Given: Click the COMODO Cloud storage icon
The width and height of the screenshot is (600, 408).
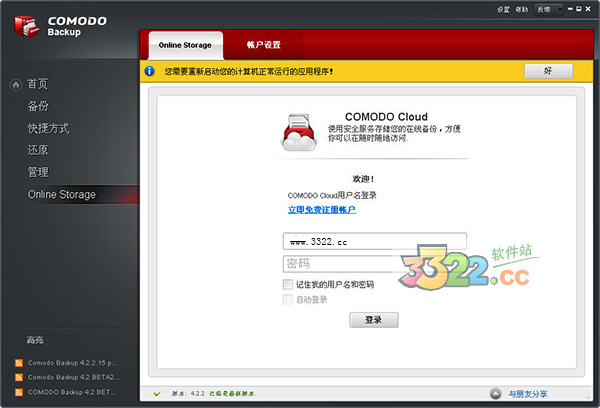Looking at the screenshot, I should (x=299, y=132).
